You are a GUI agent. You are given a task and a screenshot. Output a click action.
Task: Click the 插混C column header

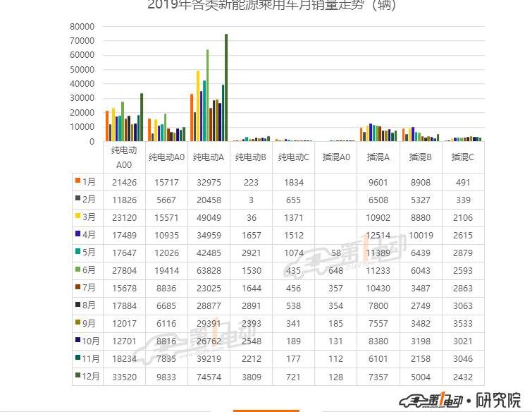click(462, 157)
